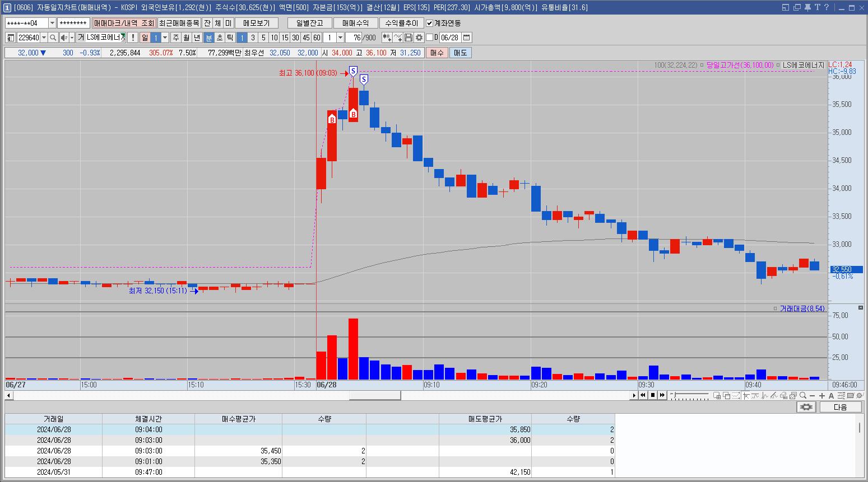Select the 10-minute interval button

274,38
